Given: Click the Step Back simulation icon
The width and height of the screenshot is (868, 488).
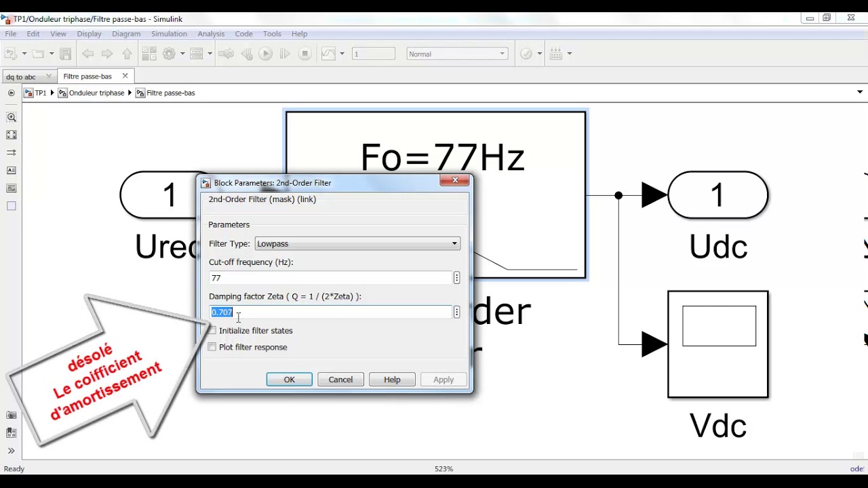Looking at the screenshot, I should click(247, 54).
